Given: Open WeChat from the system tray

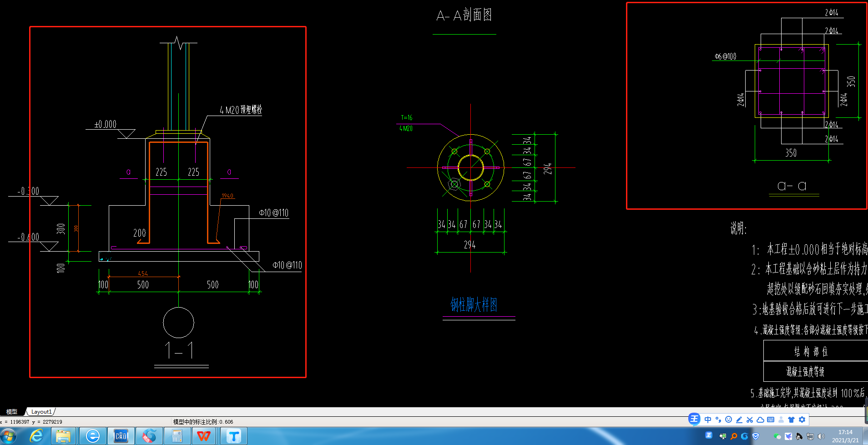Looking at the screenshot, I should click(x=777, y=436).
